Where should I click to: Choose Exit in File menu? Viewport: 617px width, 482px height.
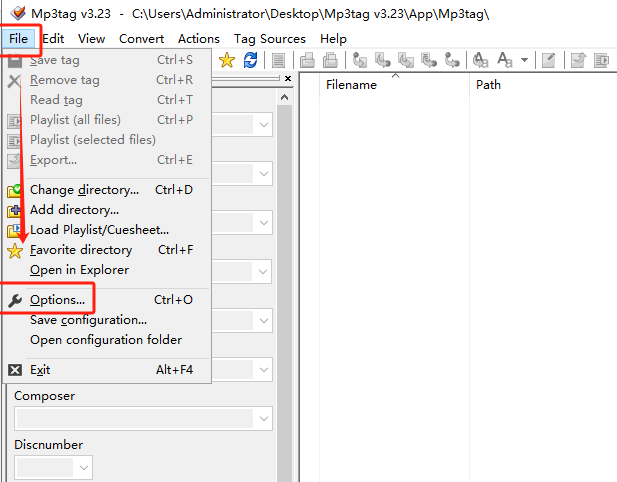107,370
